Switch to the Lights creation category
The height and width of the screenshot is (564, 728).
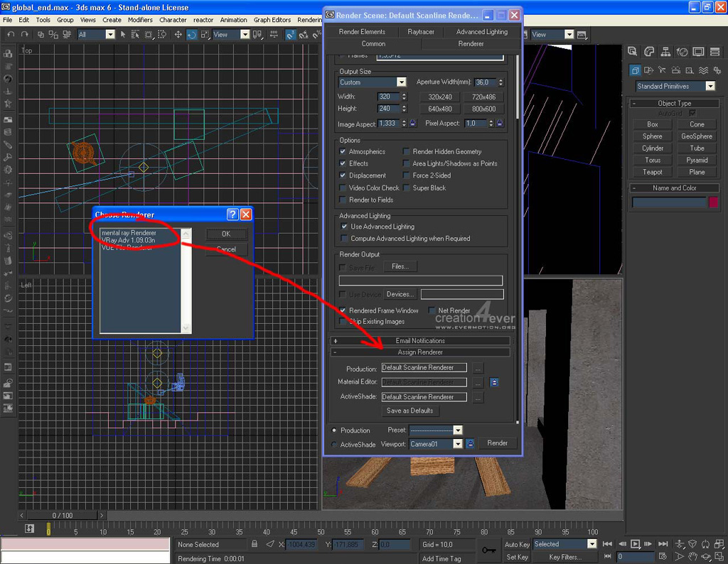[x=662, y=70]
